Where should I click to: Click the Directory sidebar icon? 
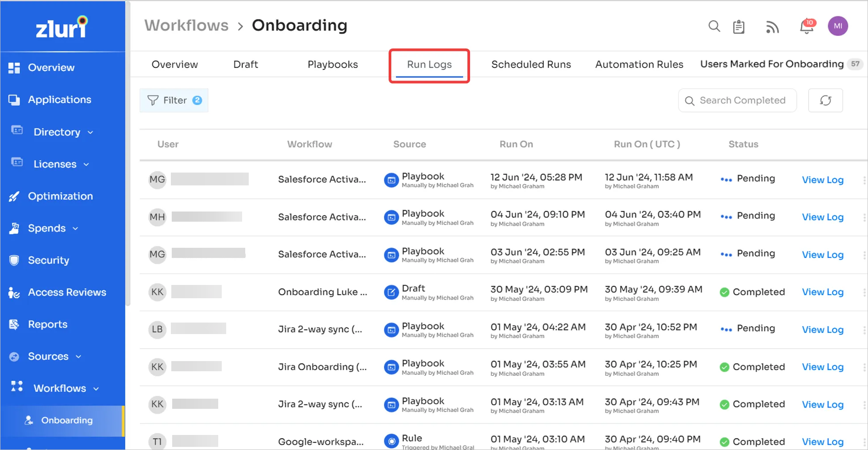[17, 130]
